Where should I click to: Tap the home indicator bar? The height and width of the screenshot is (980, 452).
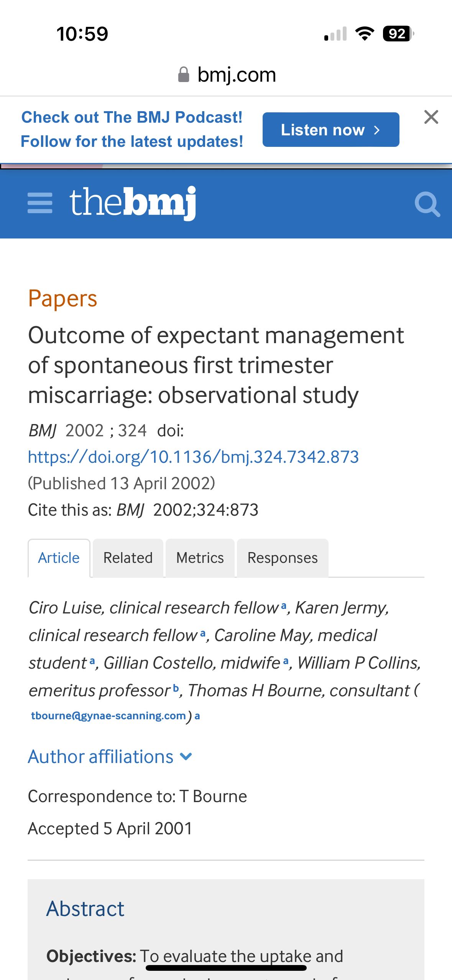pyautogui.click(x=226, y=968)
